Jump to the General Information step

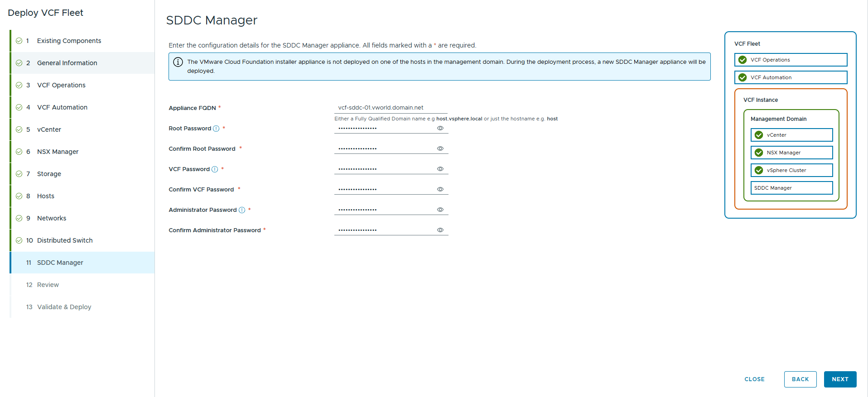(67, 63)
